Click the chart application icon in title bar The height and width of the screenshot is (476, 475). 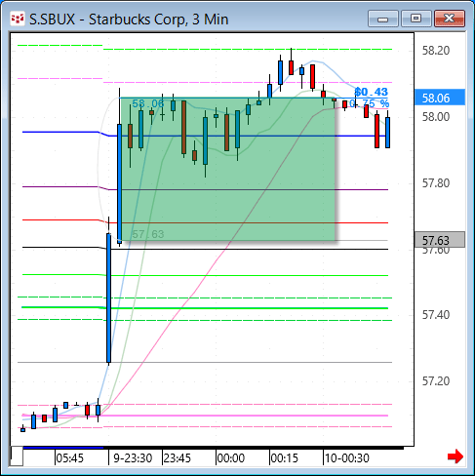click(x=18, y=20)
